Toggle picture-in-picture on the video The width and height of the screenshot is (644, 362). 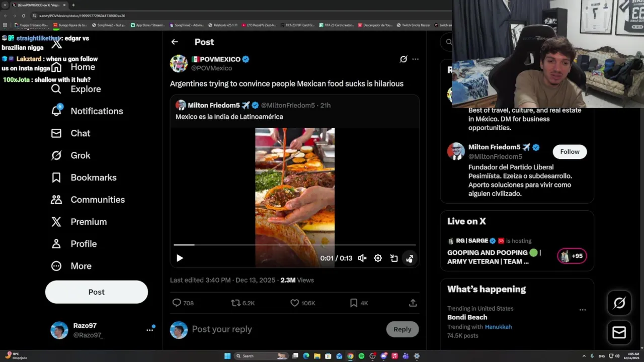(394, 258)
